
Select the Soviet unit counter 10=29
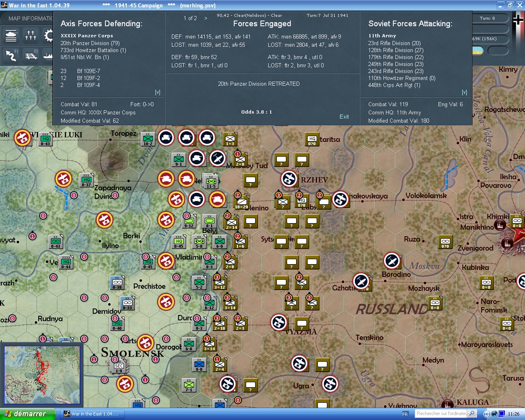click(x=241, y=202)
